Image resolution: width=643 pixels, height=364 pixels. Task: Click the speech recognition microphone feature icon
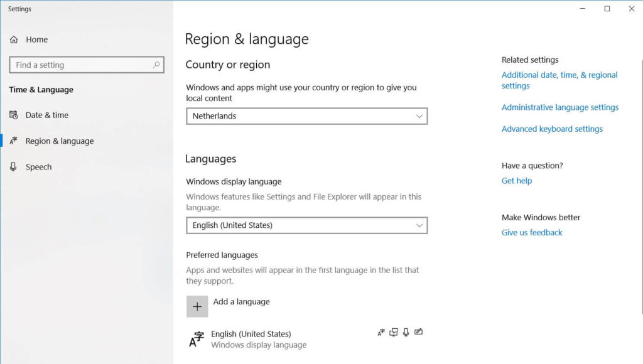(406, 333)
